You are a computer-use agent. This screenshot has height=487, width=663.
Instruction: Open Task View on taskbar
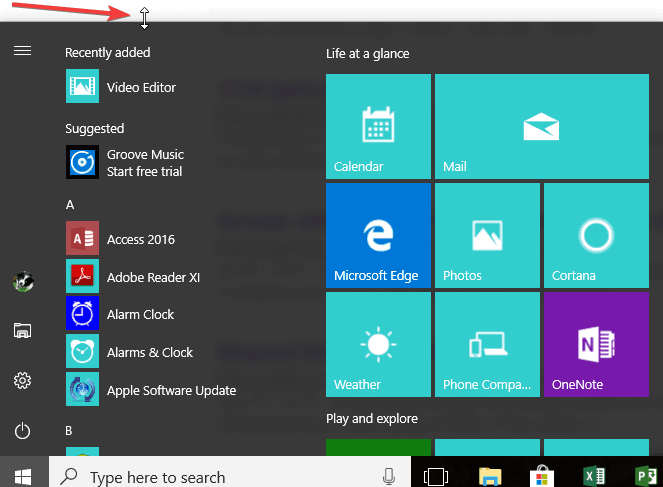[x=436, y=476]
